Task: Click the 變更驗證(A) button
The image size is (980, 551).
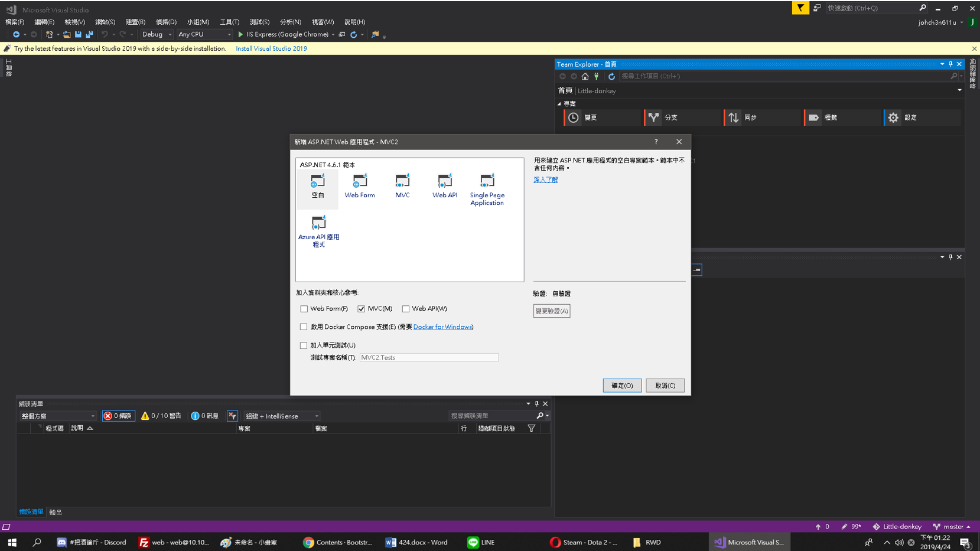Action: (552, 311)
